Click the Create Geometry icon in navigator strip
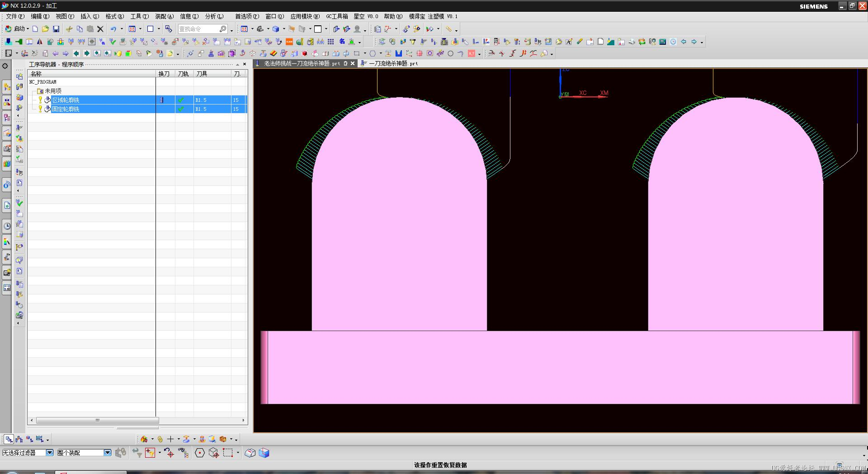868x474 pixels. point(19,98)
